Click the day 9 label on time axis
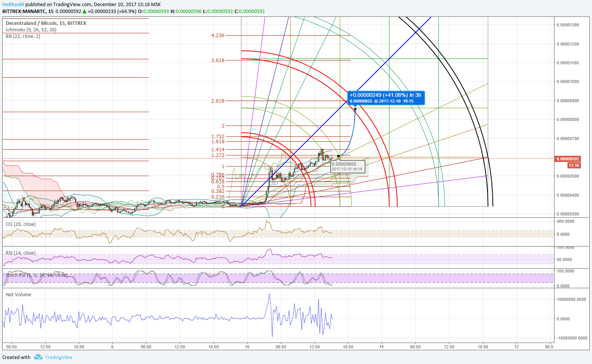This screenshot has height=364, width=592. [112, 347]
